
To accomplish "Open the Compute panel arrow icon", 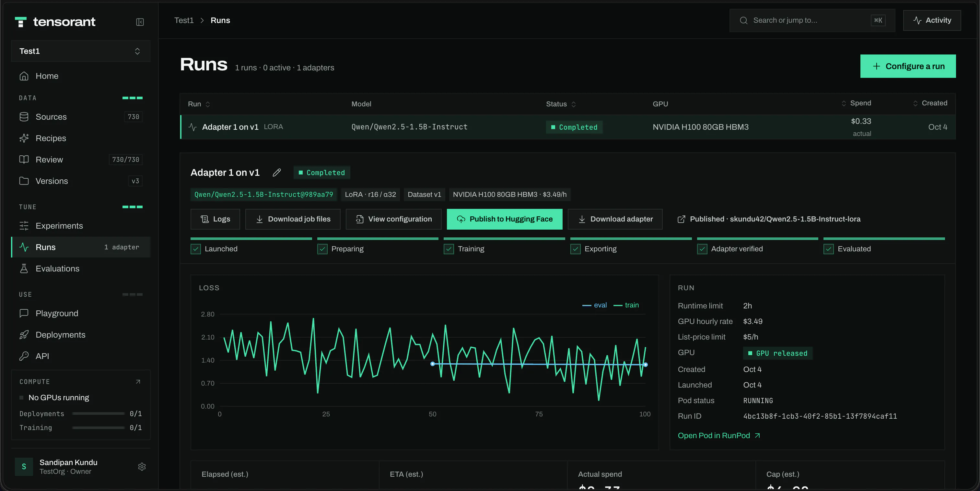I will pyautogui.click(x=138, y=382).
